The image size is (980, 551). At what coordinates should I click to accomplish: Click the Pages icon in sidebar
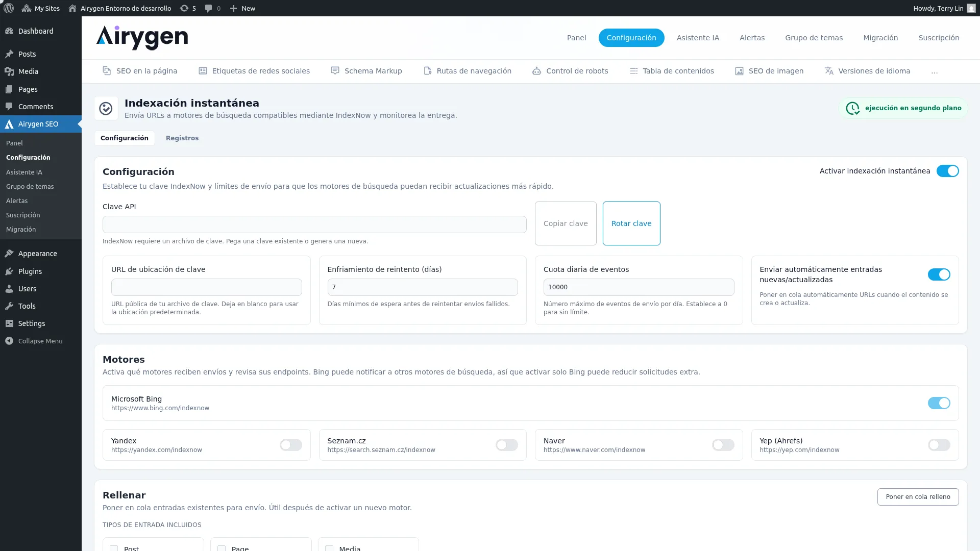[x=9, y=89]
